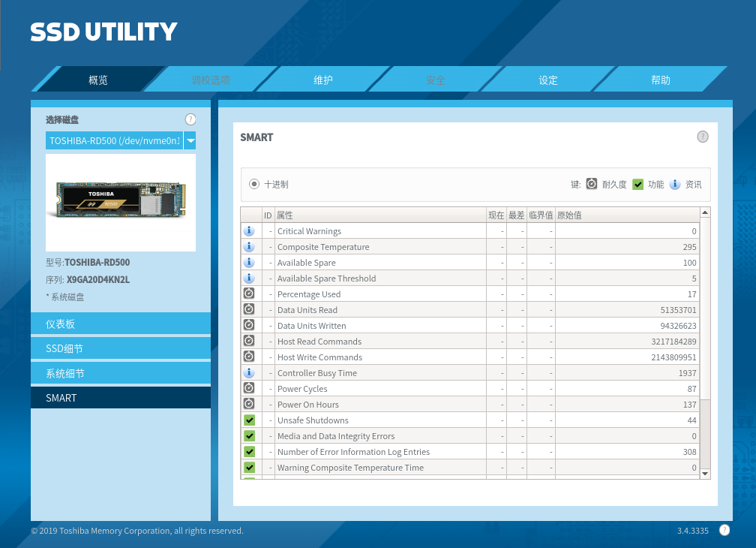
Task: Select the Unsafe Shutdowns value 44
Action: coord(691,420)
